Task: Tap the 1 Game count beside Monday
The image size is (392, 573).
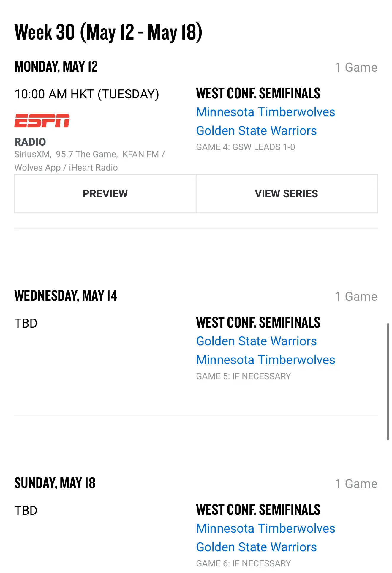Action: [356, 67]
